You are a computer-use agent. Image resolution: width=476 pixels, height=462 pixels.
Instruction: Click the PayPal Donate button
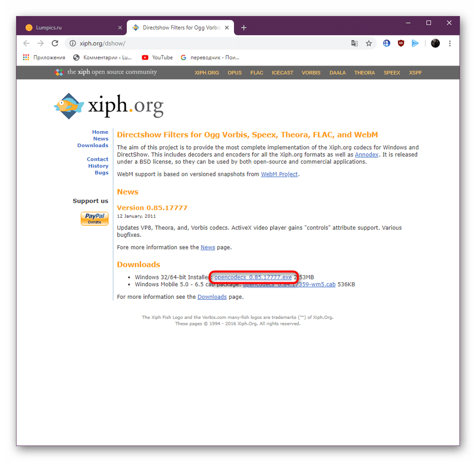[94, 218]
